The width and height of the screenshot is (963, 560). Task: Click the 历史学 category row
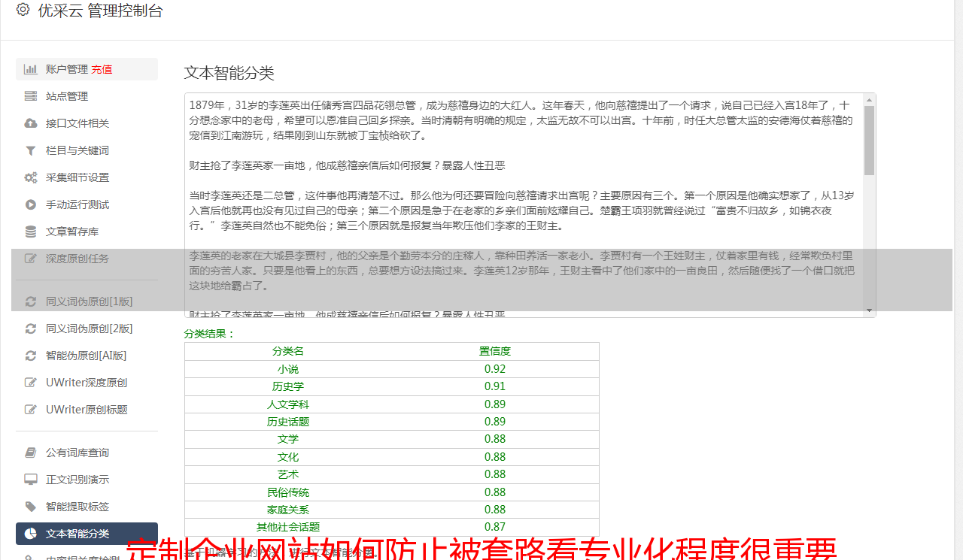point(392,386)
